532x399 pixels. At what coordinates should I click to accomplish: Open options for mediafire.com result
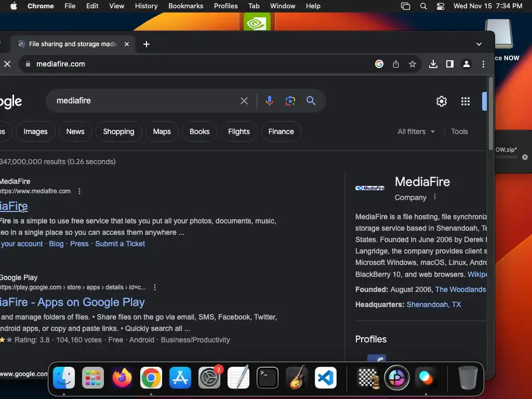coord(79,191)
